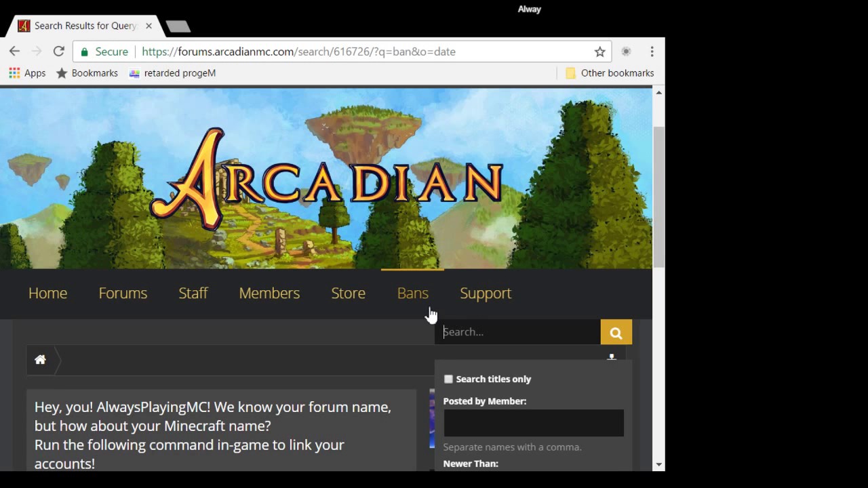
Task: Click the extension icon beside the star
Action: click(x=627, y=52)
